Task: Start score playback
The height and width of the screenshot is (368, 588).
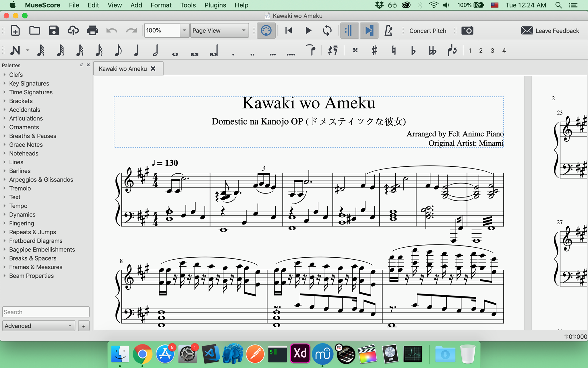Action: pos(308,30)
